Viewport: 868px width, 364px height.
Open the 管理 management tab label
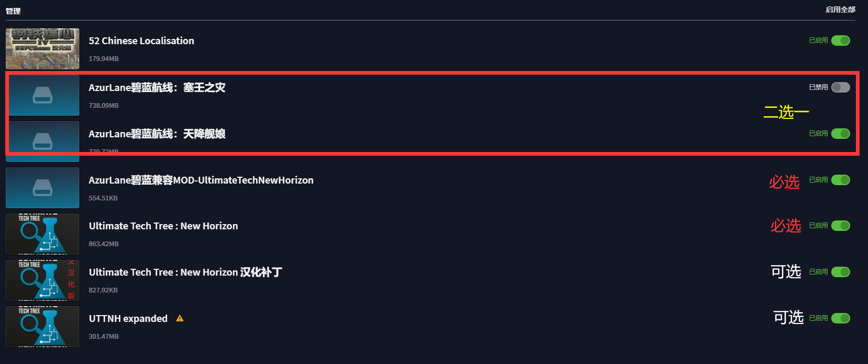point(13,11)
